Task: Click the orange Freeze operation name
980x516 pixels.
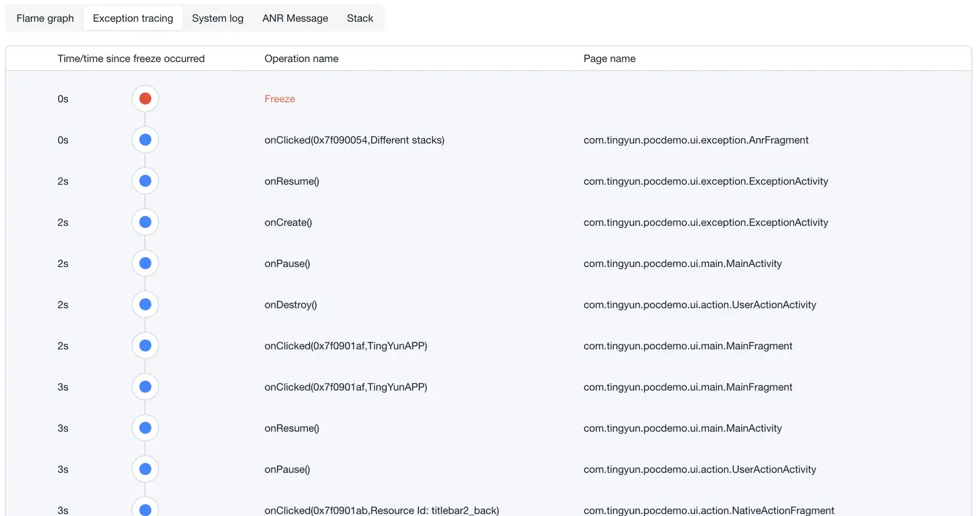Action: (280, 99)
